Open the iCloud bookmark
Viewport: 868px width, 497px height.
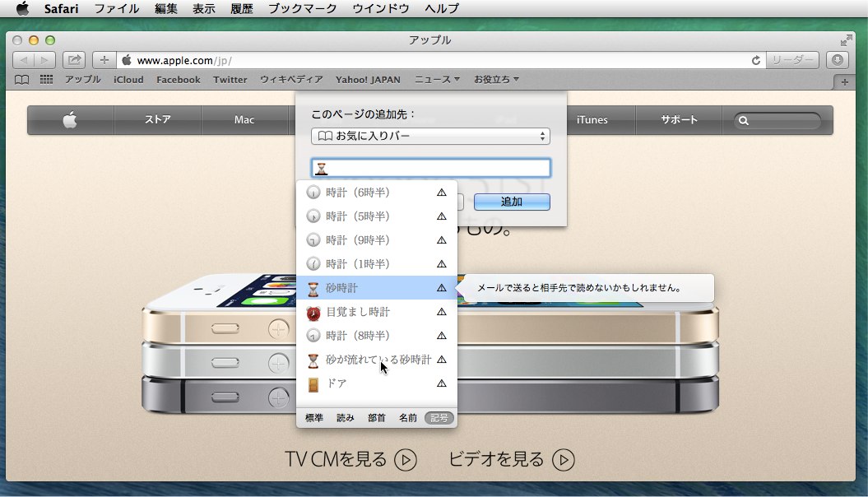tap(128, 80)
